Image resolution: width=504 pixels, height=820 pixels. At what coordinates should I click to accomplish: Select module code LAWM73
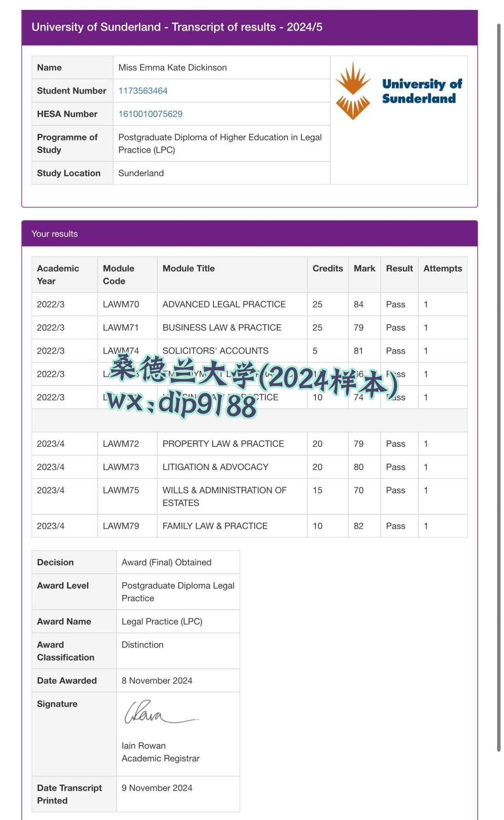point(121,467)
